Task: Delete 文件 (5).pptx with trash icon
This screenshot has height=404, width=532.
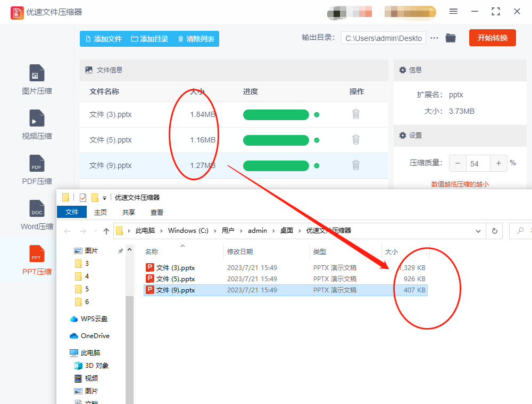Action: point(355,140)
